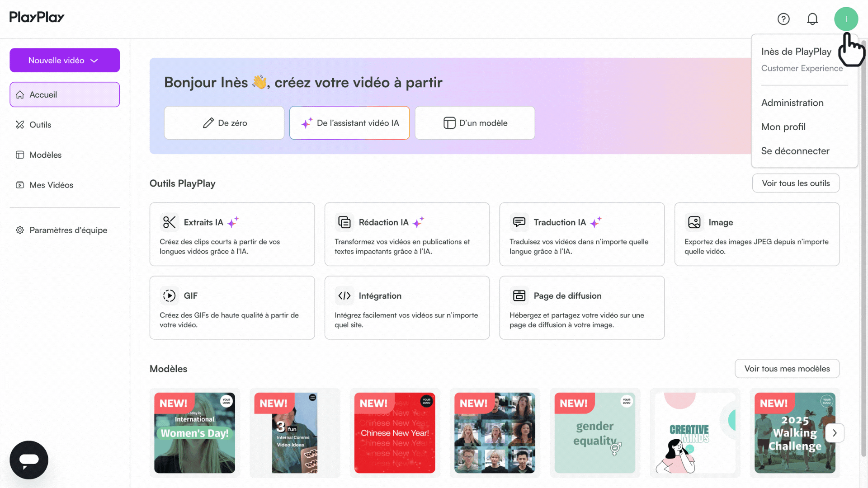The height and width of the screenshot is (488, 868).
Task: Start video D'un modèle
Action: 475,123
